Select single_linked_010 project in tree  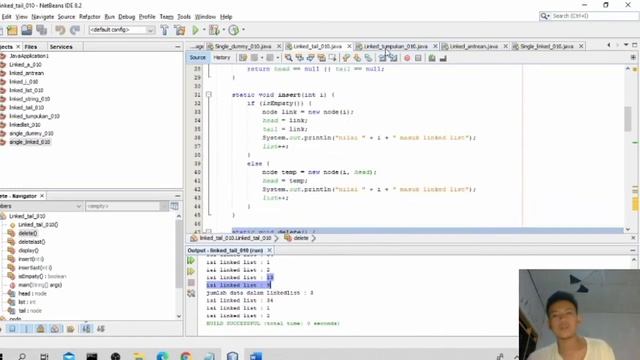pyautogui.click(x=29, y=142)
